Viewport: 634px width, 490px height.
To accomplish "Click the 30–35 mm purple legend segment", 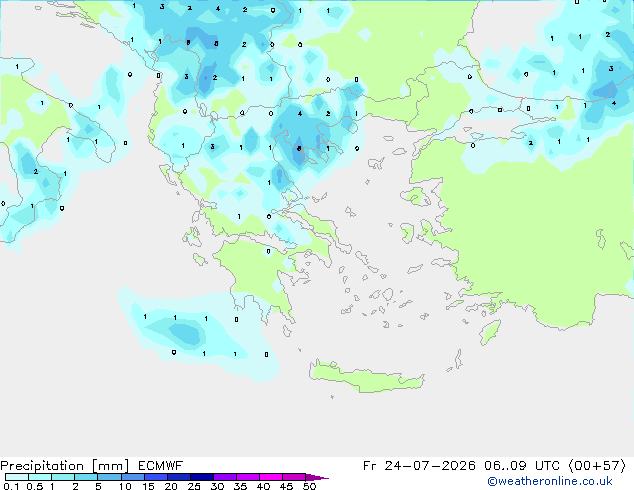I will click(225, 477).
